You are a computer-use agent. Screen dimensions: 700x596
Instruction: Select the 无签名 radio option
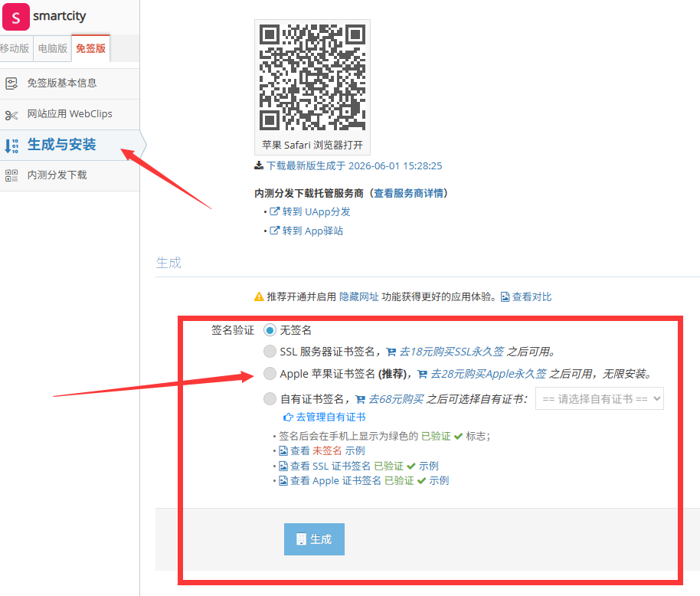click(x=270, y=330)
